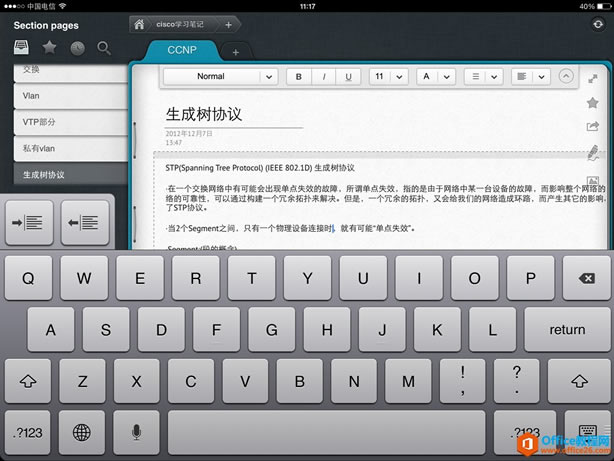Open the 私有vlan page
The image size is (614, 461).
(x=71, y=148)
